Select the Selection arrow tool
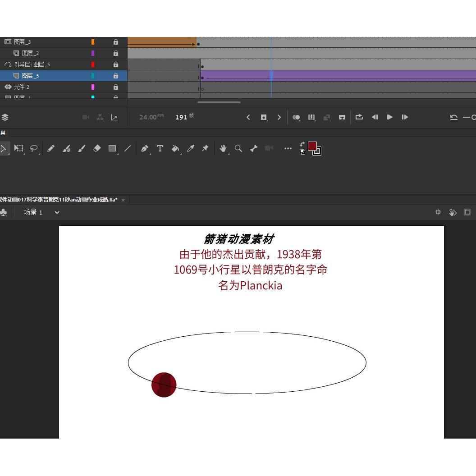476x476 pixels. (4, 148)
